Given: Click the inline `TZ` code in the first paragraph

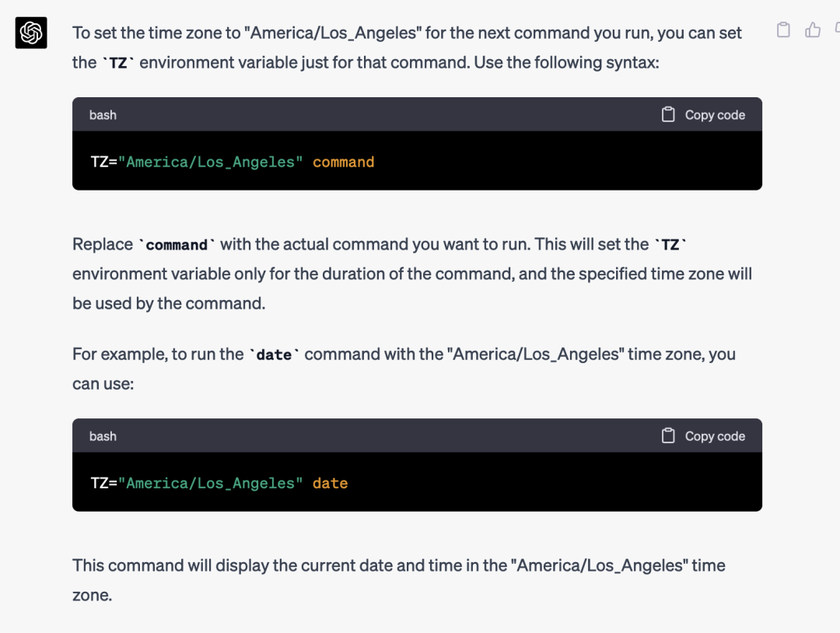Looking at the screenshot, I should [x=118, y=63].
